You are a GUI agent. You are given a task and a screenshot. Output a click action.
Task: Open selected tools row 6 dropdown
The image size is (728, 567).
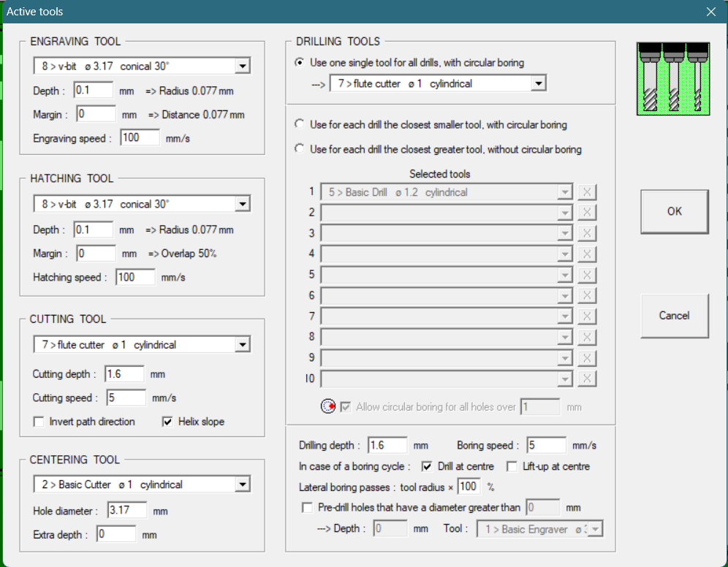pyautogui.click(x=564, y=296)
